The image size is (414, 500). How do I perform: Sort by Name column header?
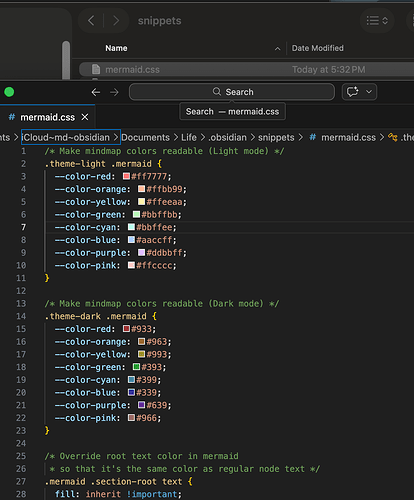(x=116, y=48)
